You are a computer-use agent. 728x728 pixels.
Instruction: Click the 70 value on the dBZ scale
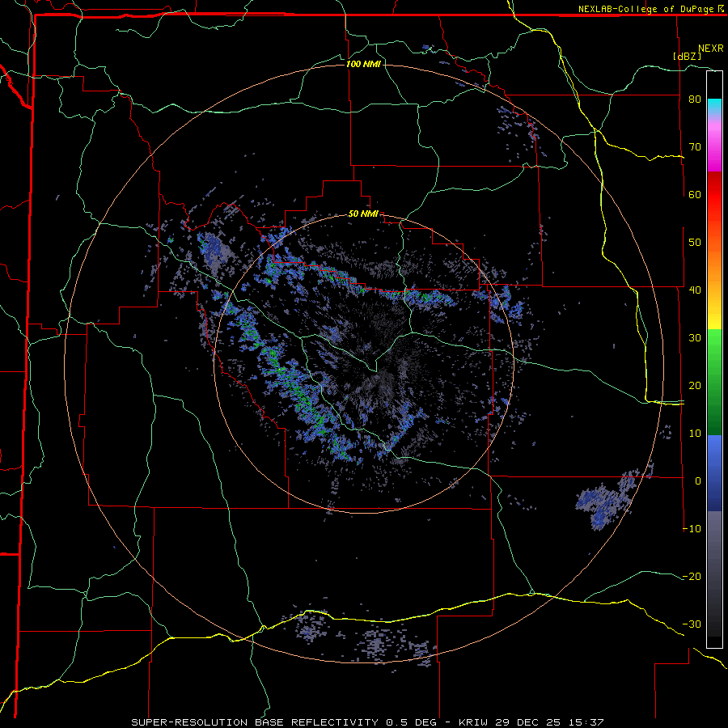point(695,147)
